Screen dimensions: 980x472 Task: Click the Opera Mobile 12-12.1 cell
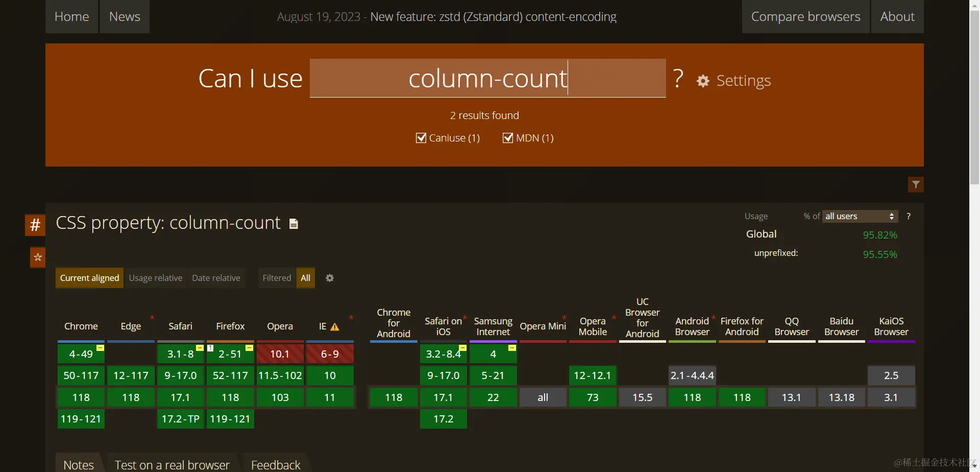tap(593, 375)
